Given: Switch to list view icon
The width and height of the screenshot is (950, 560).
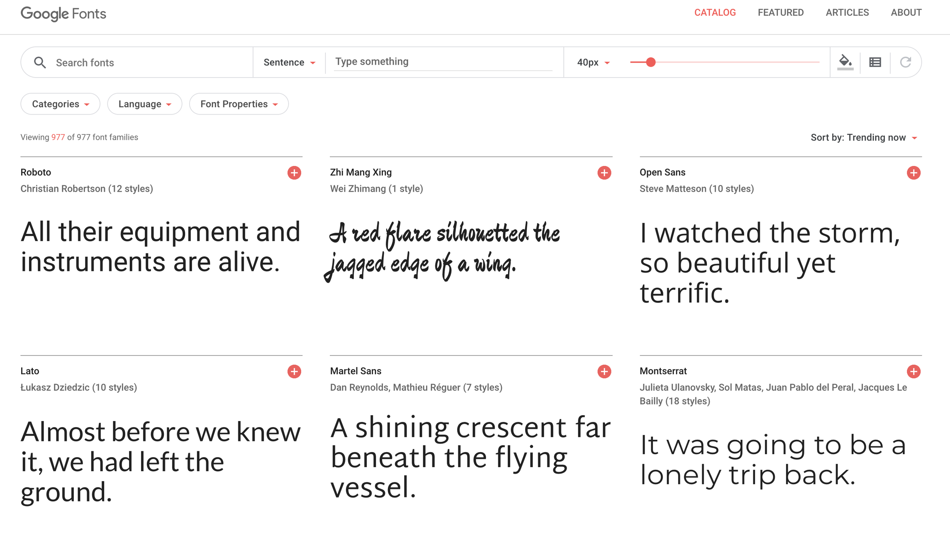Looking at the screenshot, I should point(875,62).
